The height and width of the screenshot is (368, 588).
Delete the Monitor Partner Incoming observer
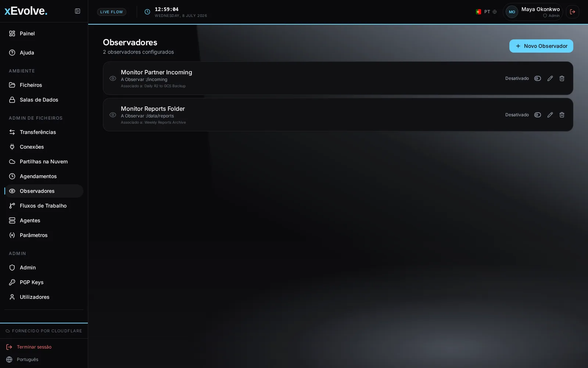point(562,78)
